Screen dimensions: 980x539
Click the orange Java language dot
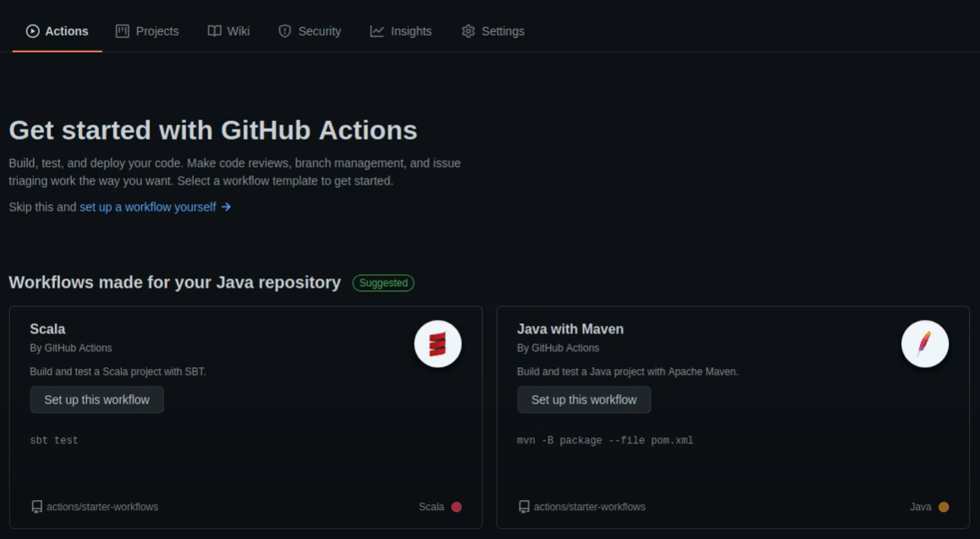coord(944,507)
